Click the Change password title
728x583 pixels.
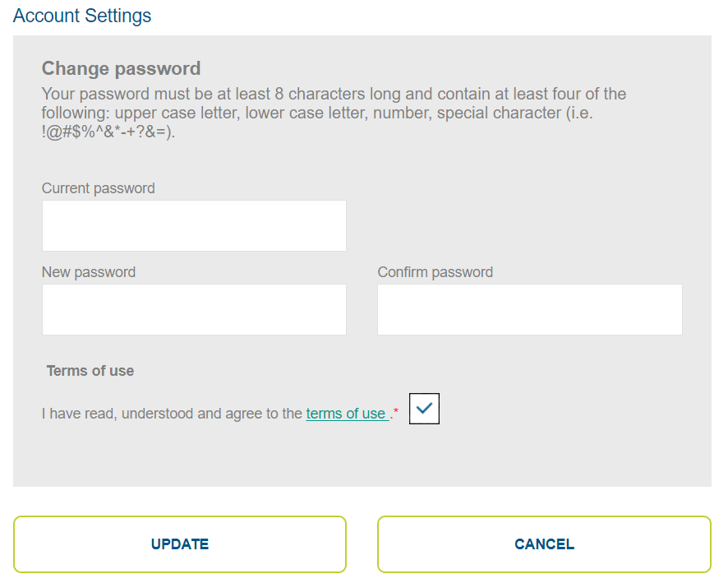tap(120, 68)
